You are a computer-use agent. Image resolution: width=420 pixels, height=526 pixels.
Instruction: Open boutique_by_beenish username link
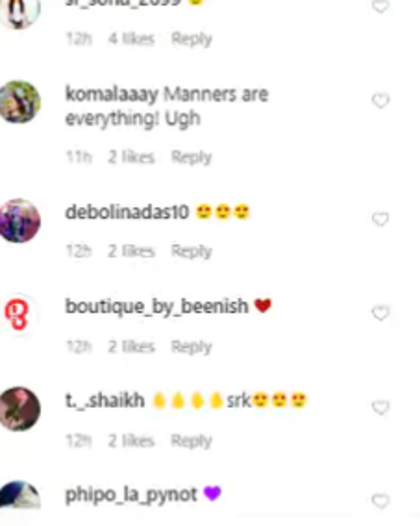(x=157, y=307)
